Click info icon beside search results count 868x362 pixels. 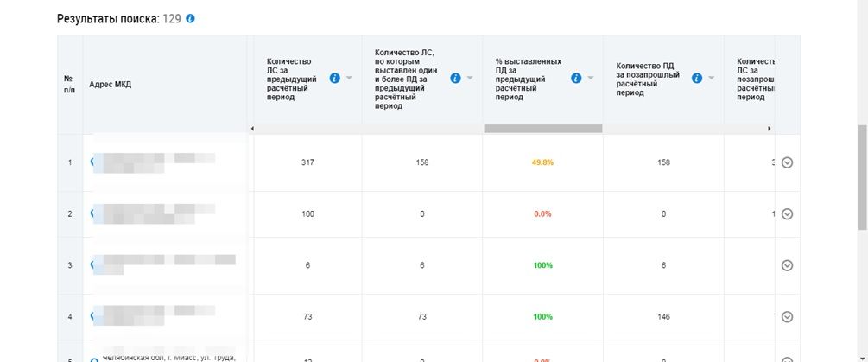[190, 18]
